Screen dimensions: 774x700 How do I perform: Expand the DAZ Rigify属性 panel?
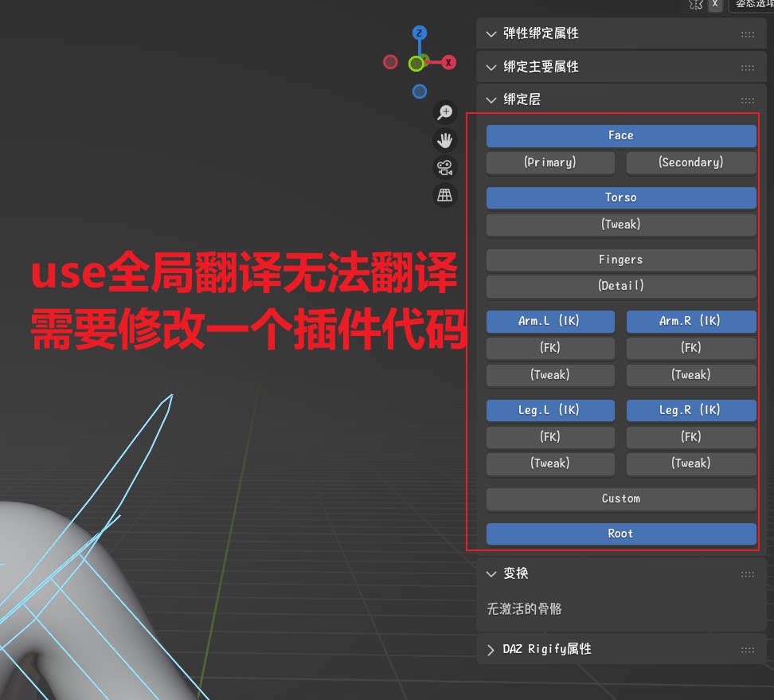coord(491,650)
